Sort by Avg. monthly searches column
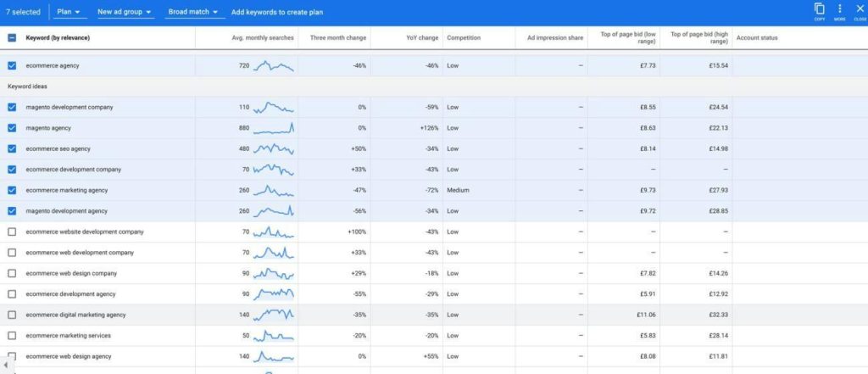Image resolution: width=868 pixels, height=374 pixels. click(262, 38)
